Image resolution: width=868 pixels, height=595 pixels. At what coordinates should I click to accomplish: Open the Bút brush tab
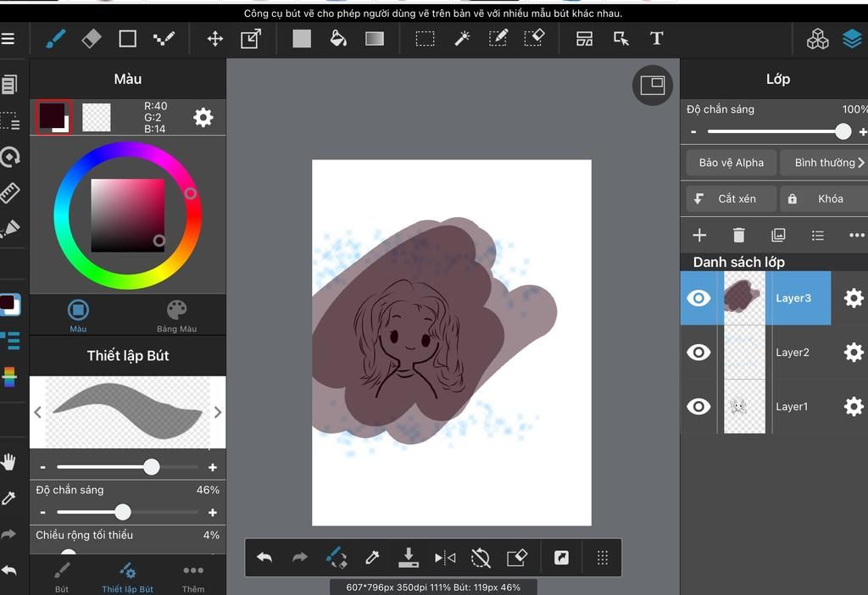click(x=62, y=577)
